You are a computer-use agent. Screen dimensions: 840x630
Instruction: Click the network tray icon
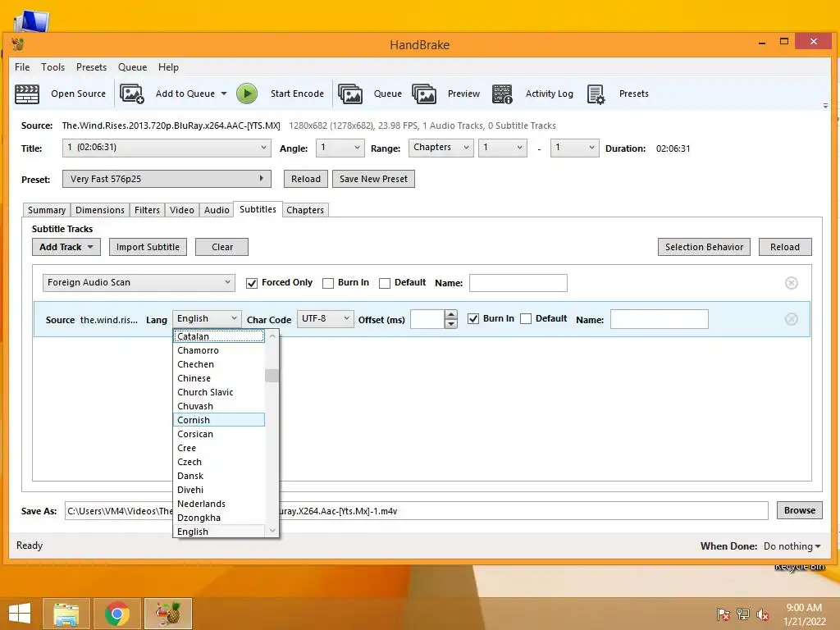(x=743, y=614)
